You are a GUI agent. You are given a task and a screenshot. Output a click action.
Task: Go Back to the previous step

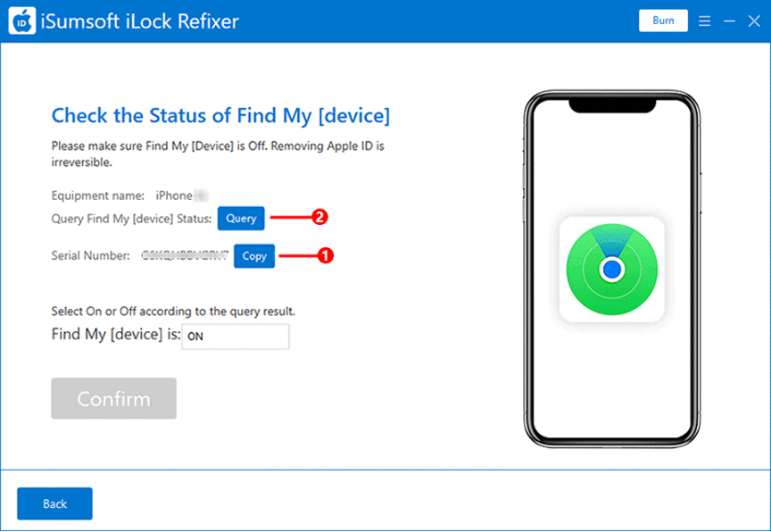click(54, 503)
